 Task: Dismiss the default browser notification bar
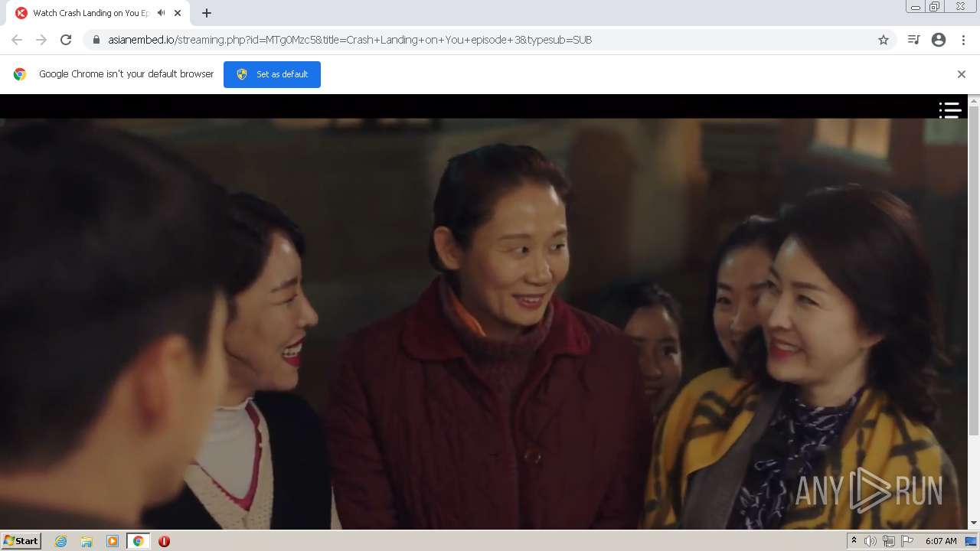(x=962, y=74)
